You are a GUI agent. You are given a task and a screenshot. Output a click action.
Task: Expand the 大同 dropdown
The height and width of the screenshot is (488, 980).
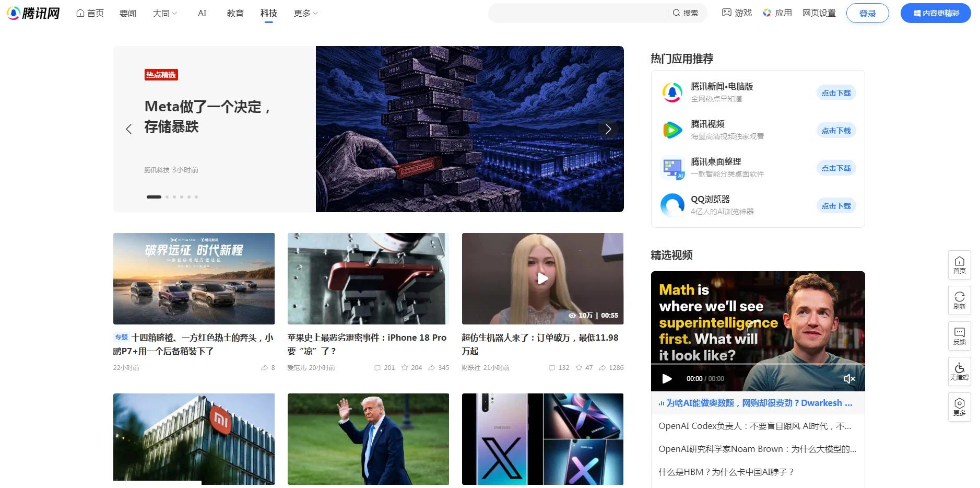(165, 13)
